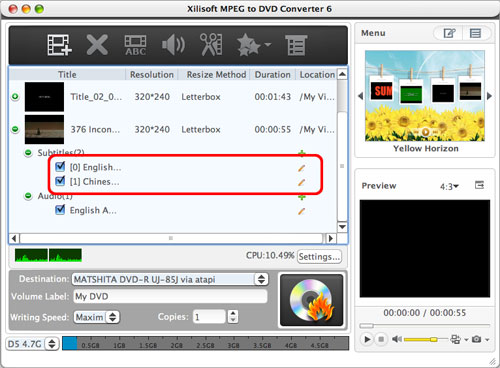Screen dimensions: 500x368
Task: Take a snapshot with the camera icon
Action: tap(477, 339)
